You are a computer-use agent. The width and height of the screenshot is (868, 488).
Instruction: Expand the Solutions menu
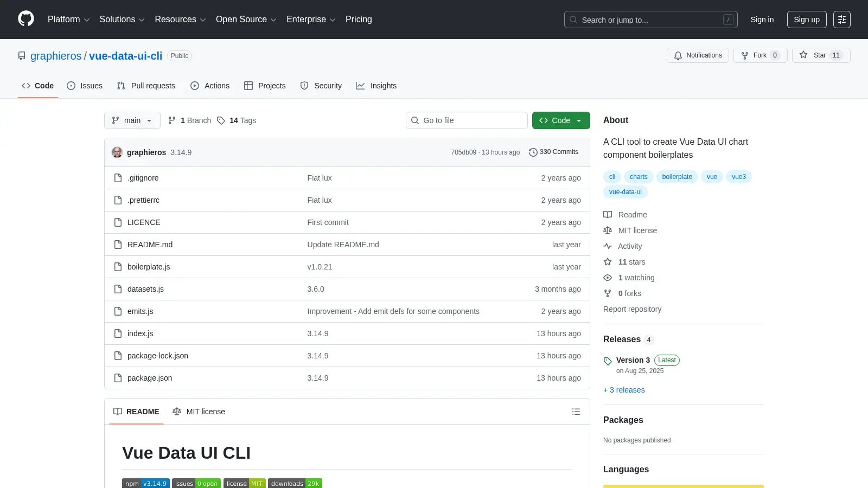point(122,20)
